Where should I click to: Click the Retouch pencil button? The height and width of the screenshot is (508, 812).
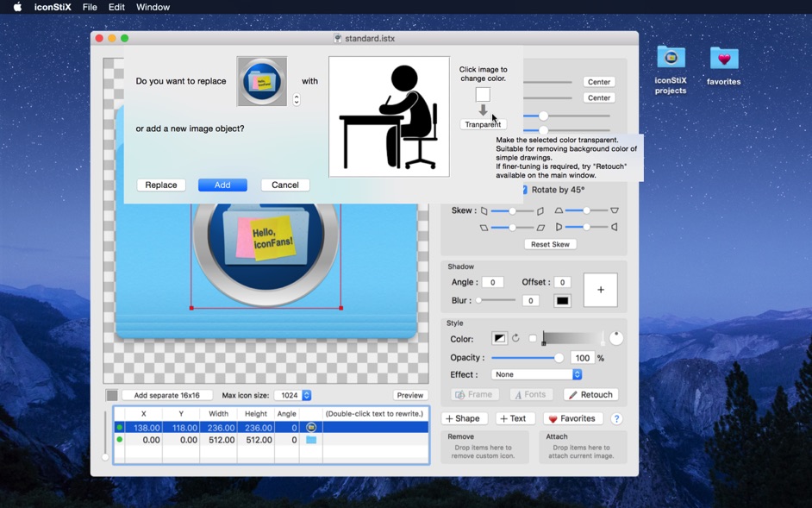tap(590, 394)
